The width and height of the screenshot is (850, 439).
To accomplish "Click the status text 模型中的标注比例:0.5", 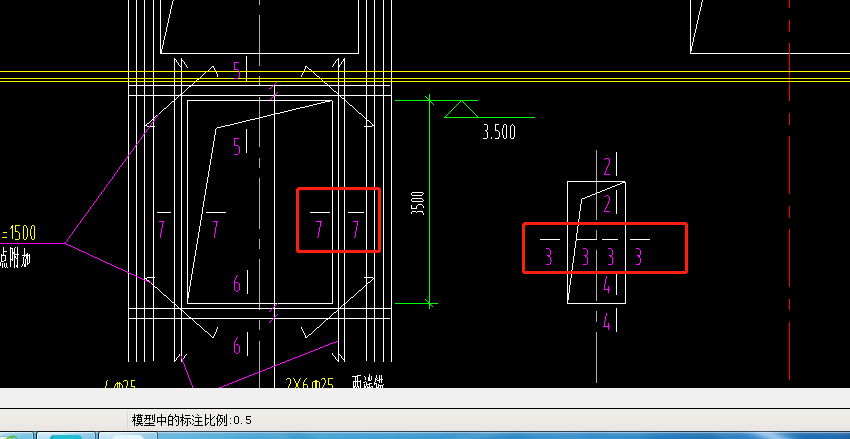I will tap(192, 420).
